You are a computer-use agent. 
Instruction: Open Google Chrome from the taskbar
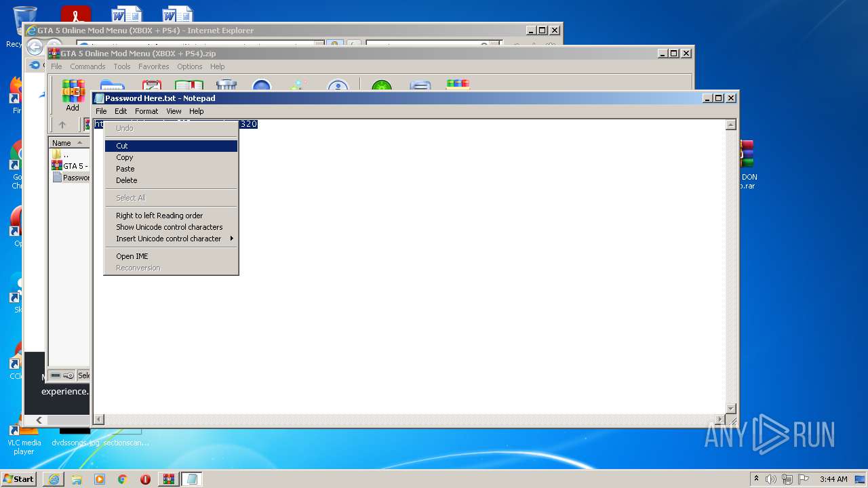point(123,479)
